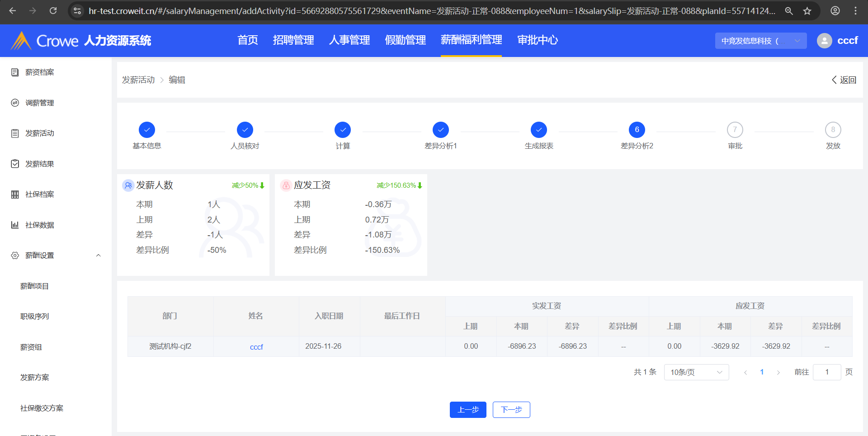Click the 薪酬设置 gear icon
The image size is (868, 436).
pyautogui.click(x=15, y=256)
